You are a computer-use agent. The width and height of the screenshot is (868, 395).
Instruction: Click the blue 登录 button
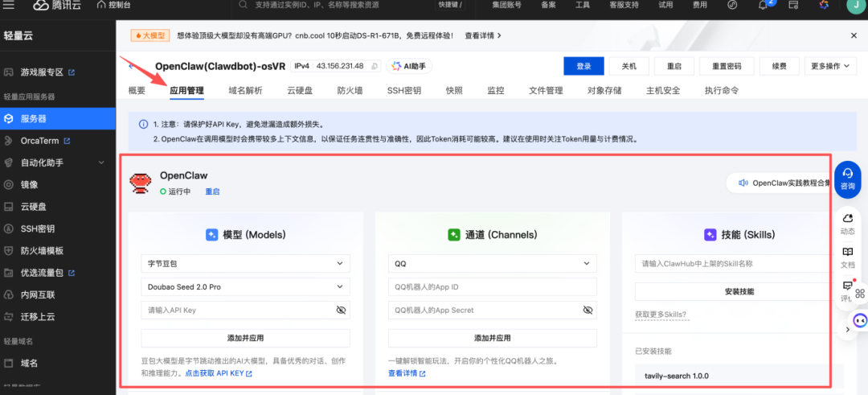pos(583,66)
